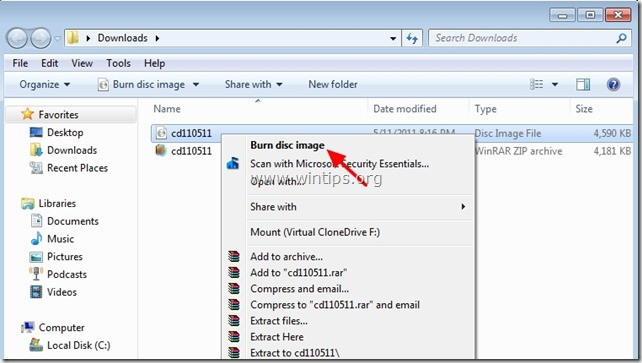Viewport: 642px width, 363px height.
Task: Choose Extract Here option
Action: (x=277, y=337)
